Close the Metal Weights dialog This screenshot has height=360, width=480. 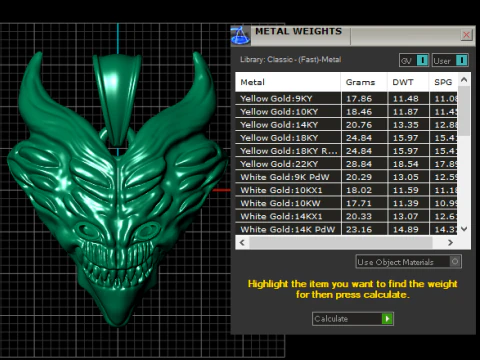point(466,35)
